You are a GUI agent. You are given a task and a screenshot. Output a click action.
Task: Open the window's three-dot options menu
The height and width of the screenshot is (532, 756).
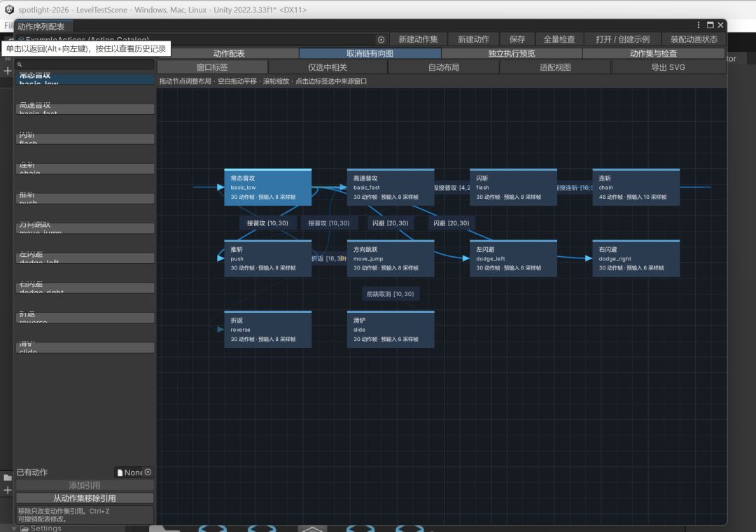[698, 25]
